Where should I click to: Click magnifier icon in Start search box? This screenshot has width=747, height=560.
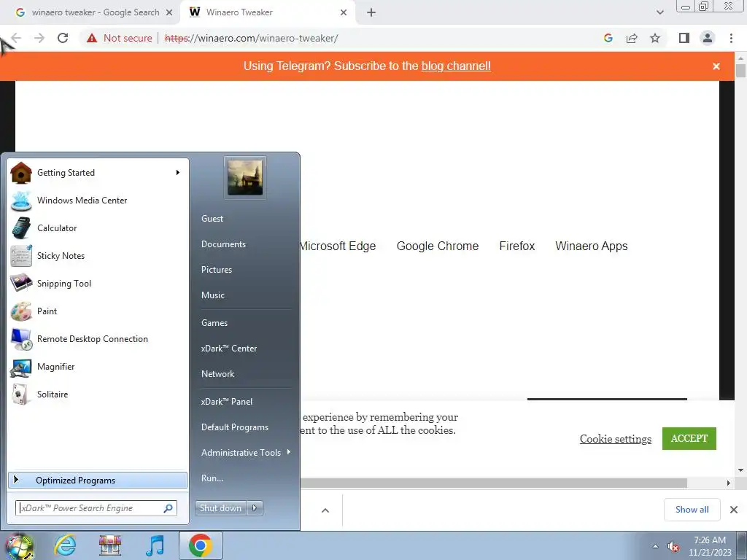click(x=168, y=508)
